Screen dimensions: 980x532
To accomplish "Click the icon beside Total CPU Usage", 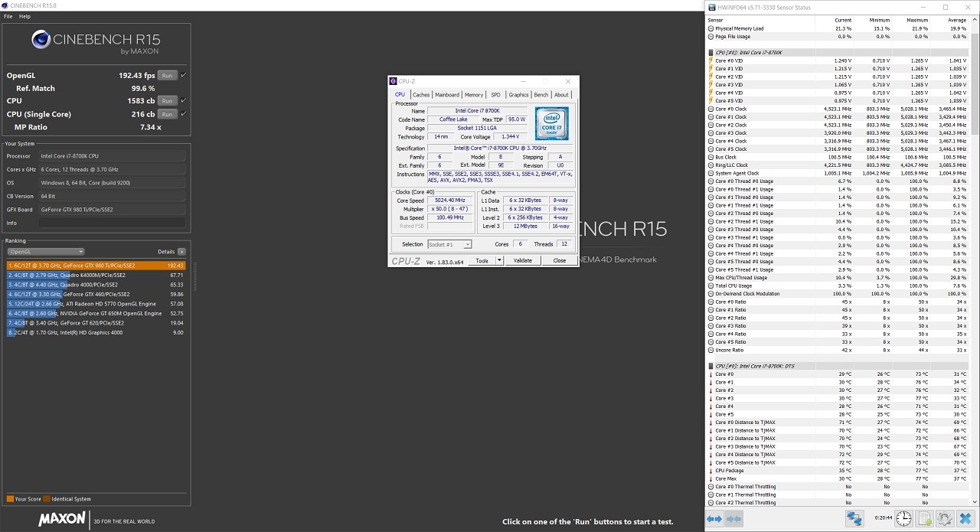I will pos(711,286).
